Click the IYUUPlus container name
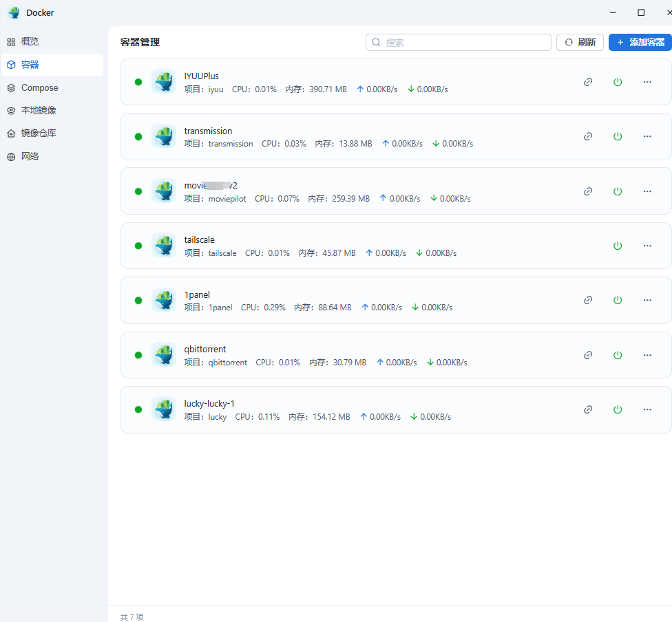The height and width of the screenshot is (622, 672). 202,76
